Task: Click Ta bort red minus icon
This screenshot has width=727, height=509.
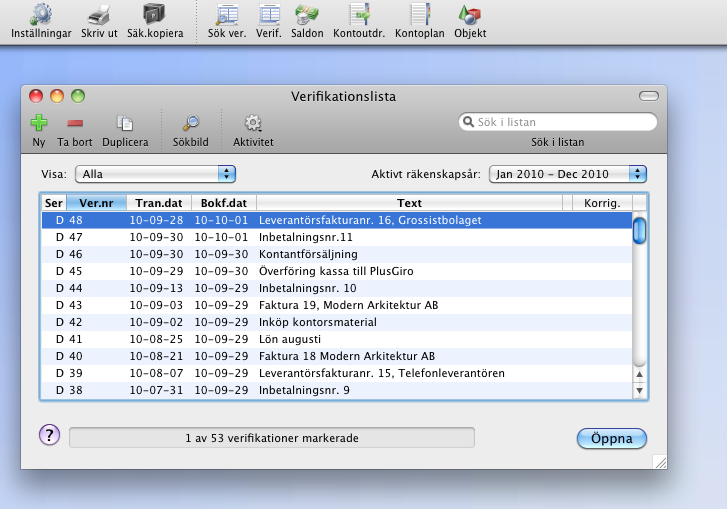Action: pyautogui.click(x=75, y=123)
